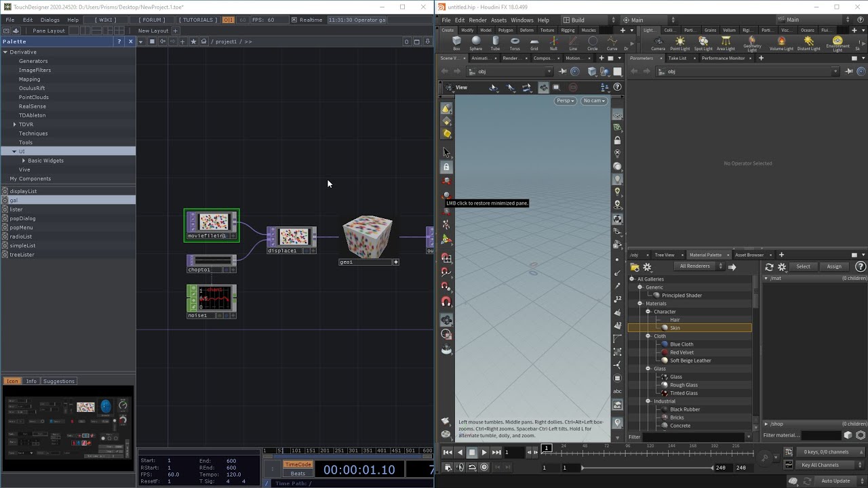Click the bookmark star in TouchDesigner path bar
The width and height of the screenshot is (868, 488).
(194, 41)
